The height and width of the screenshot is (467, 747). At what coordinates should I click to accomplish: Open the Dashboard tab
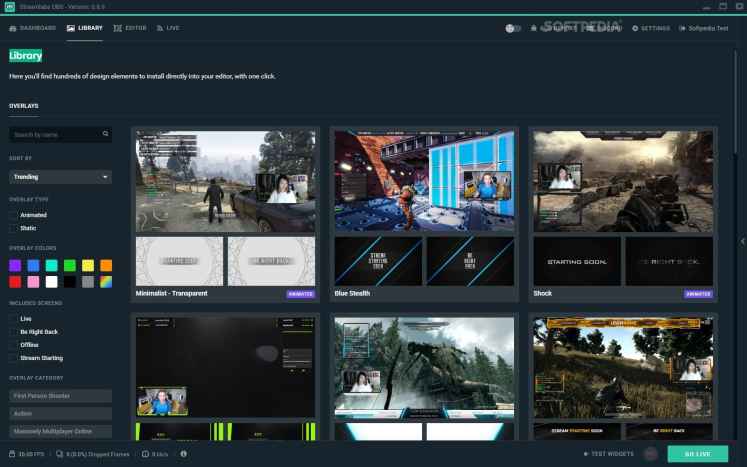point(33,28)
